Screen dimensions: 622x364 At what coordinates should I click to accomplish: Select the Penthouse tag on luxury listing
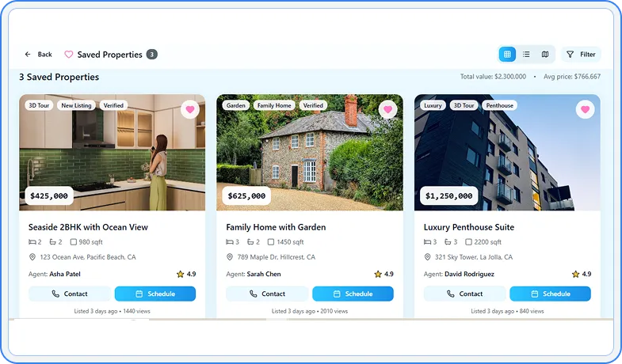pos(499,105)
